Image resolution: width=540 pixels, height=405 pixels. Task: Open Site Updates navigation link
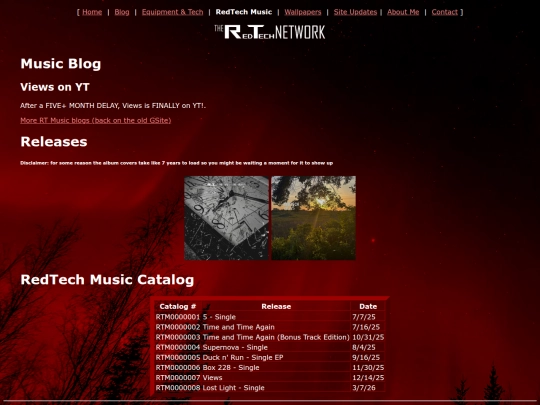pyautogui.click(x=355, y=12)
